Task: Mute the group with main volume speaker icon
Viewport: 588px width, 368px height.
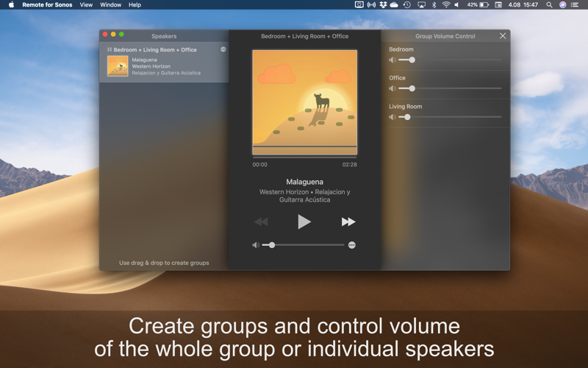Action: [x=256, y=245]
